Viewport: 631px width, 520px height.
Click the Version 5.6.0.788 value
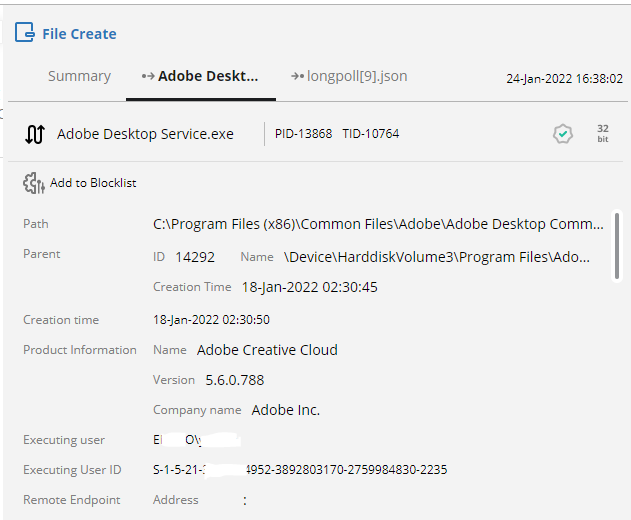coord(234,380)
